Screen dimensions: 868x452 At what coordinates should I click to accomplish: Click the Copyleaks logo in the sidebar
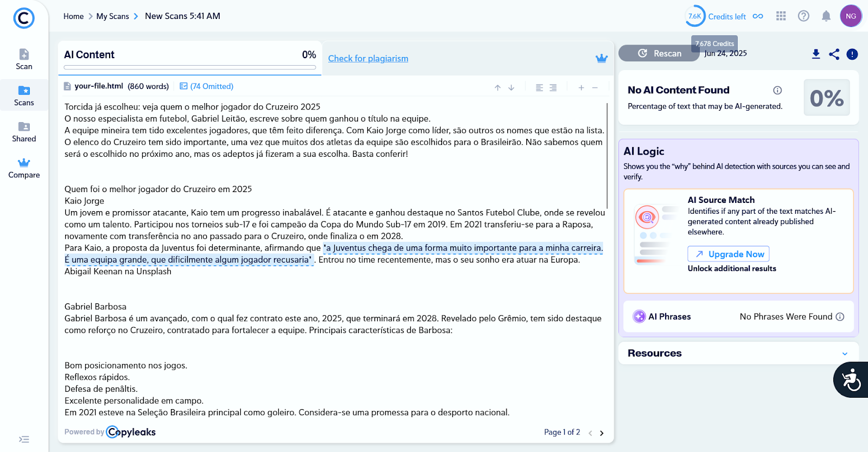[x=24, y=18]
